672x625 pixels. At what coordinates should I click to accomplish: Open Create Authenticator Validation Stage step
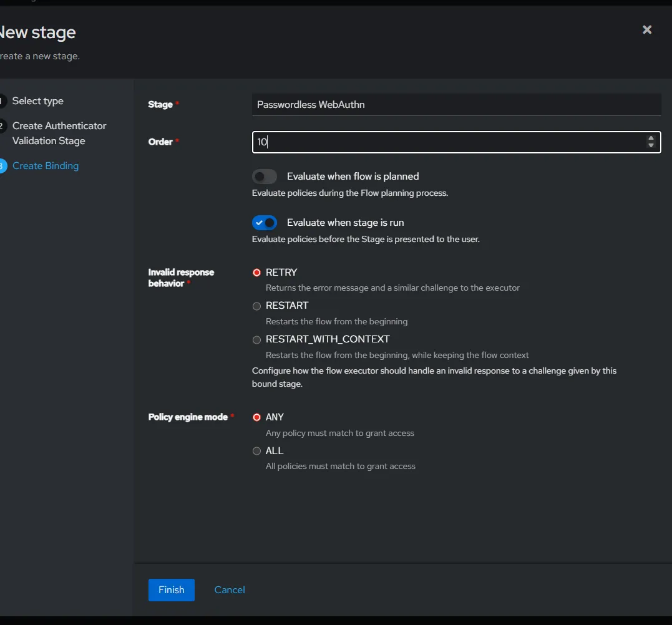coord(59,133)
